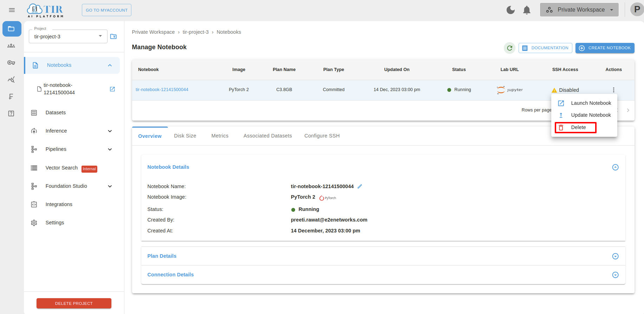Launch sidebar notebook via external link icon
Image resolution: width=644 pixels, height=314 pixels.
pyautogui.click(x=112, y=89)
